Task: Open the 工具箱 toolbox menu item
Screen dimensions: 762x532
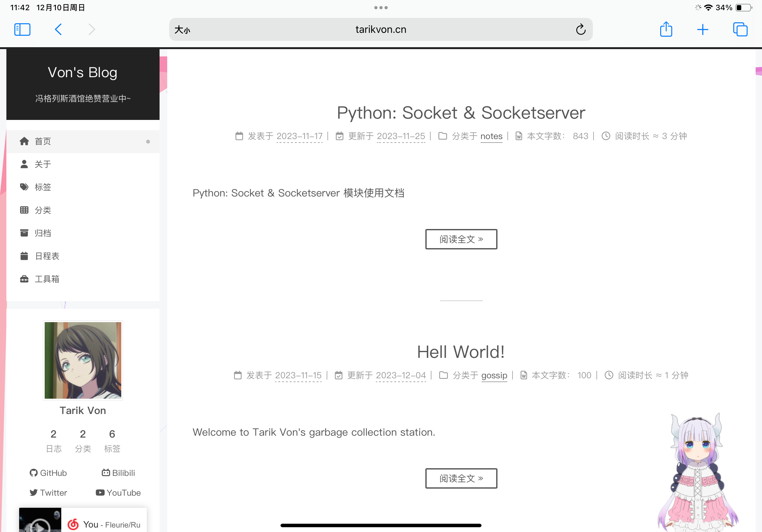Action: tap(47, 279)
